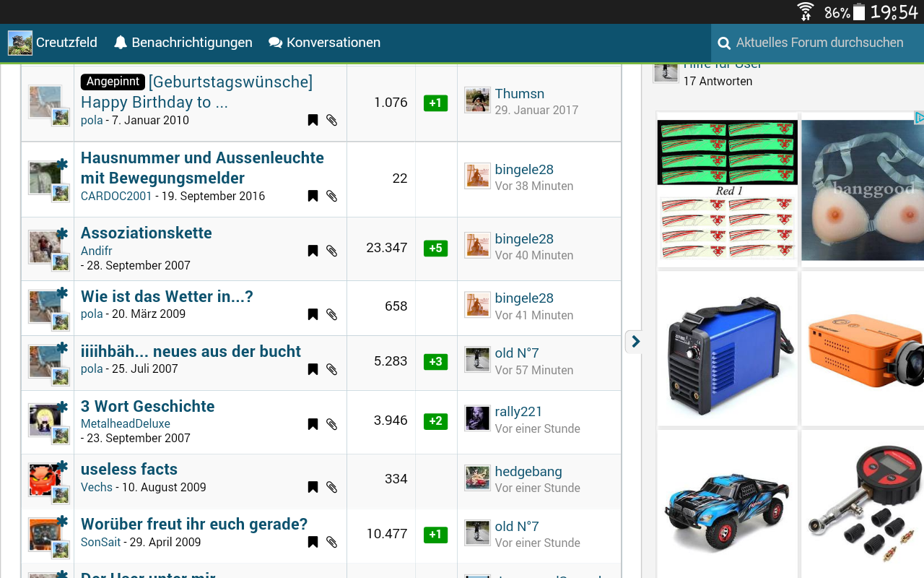Open thread Wie ist das Wetter in...?
924x578 pixels.
pos(167,296)
